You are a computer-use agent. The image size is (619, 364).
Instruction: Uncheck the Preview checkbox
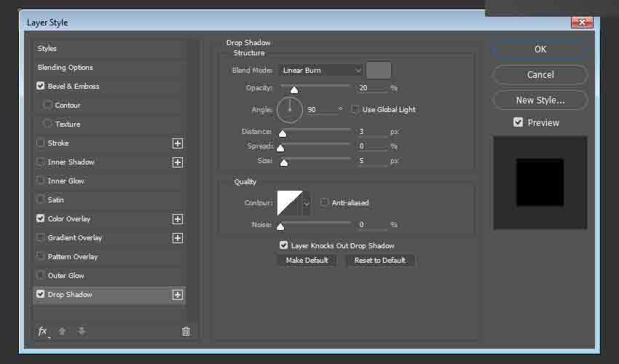coord(518,122)
